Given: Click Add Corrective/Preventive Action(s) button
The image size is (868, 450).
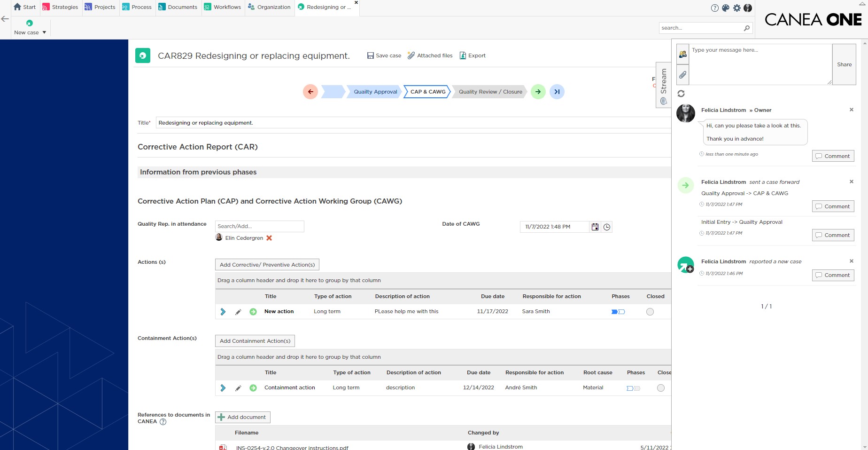Looking at the screenshot, I should click(x=267, y=264).
